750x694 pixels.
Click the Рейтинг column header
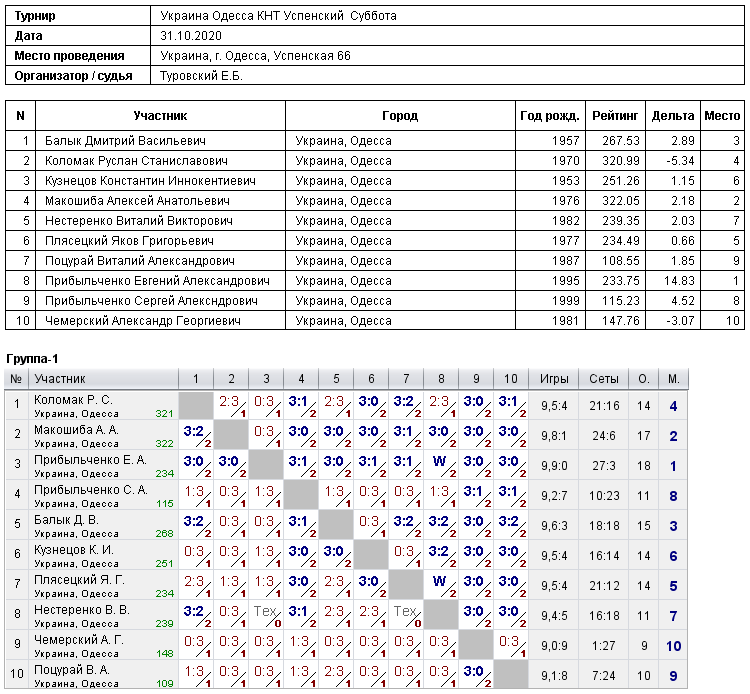[615, 116]
